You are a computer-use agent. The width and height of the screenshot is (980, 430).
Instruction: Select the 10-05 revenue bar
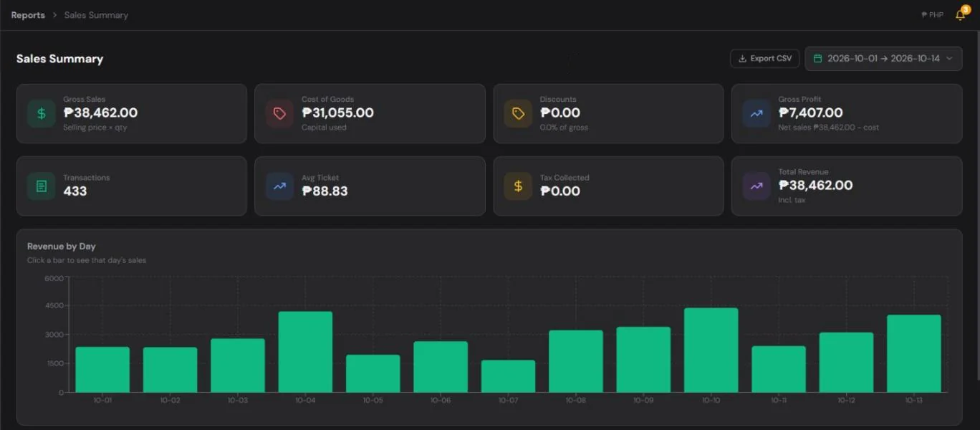click(373, 373)
